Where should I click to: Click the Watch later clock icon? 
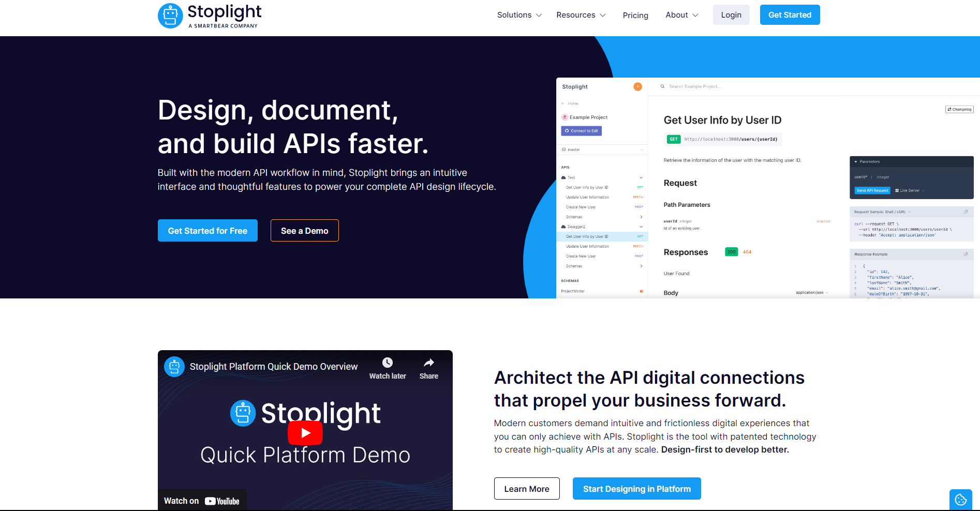pos(387,363)
